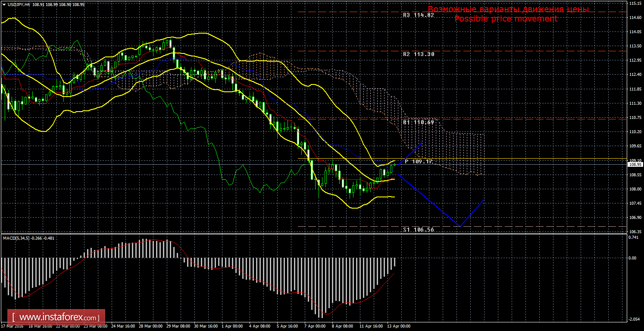Click the R3 114.82 resistance label
644x331 pixels.
point(418,15)
